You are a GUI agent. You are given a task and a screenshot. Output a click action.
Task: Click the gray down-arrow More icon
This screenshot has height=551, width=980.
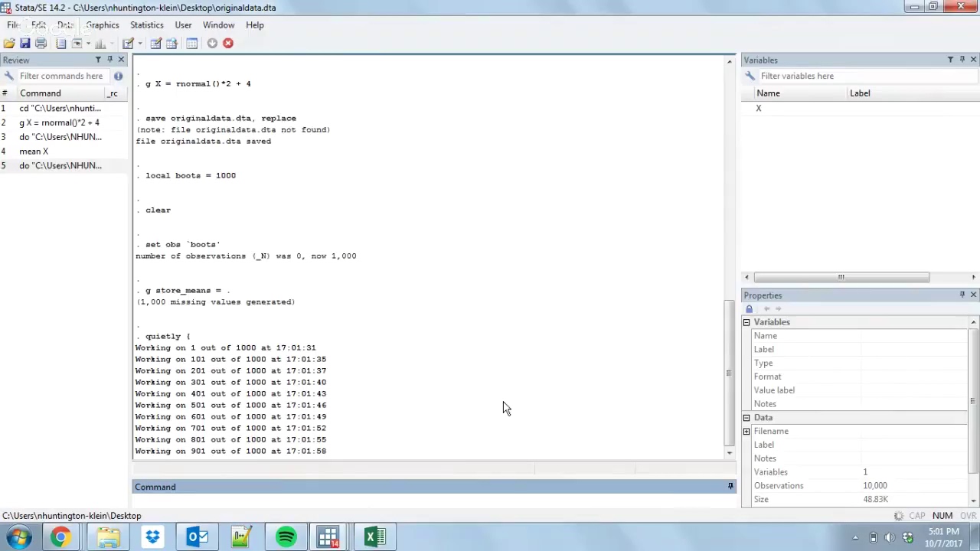(212, 44)
